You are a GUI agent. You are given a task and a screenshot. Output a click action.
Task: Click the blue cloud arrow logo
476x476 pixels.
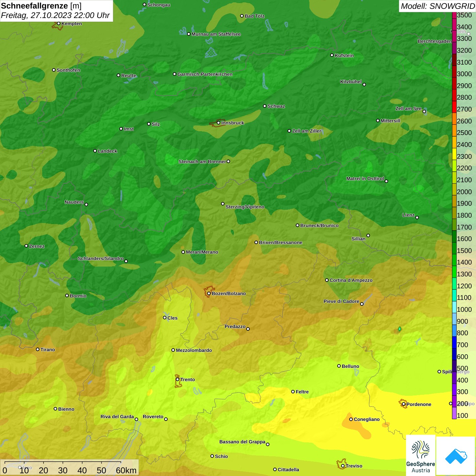456,456
